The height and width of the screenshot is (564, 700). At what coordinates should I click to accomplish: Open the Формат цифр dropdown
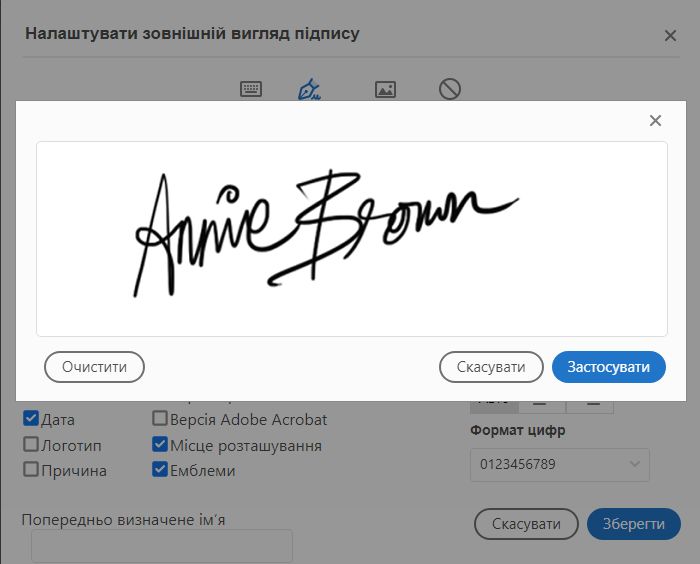560,464
